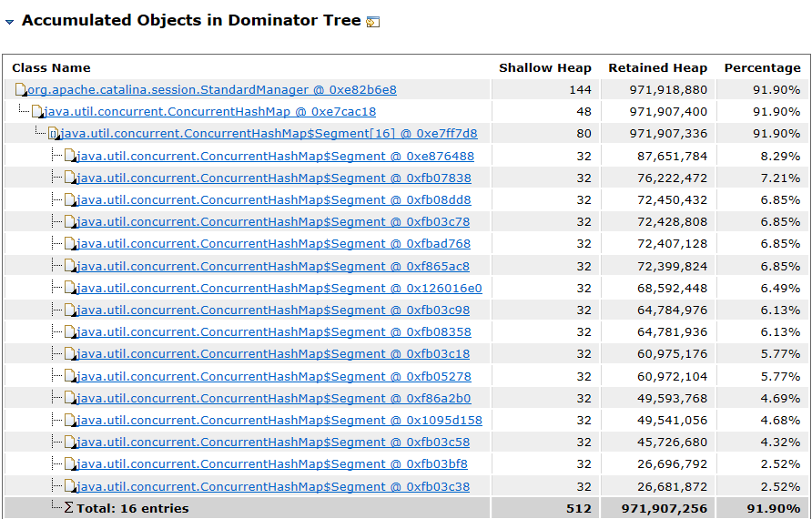
Task: Select the 'Accumulated Objects in Dominator Tree' heading
Action: pyautogui.click(x=191, y=20)
